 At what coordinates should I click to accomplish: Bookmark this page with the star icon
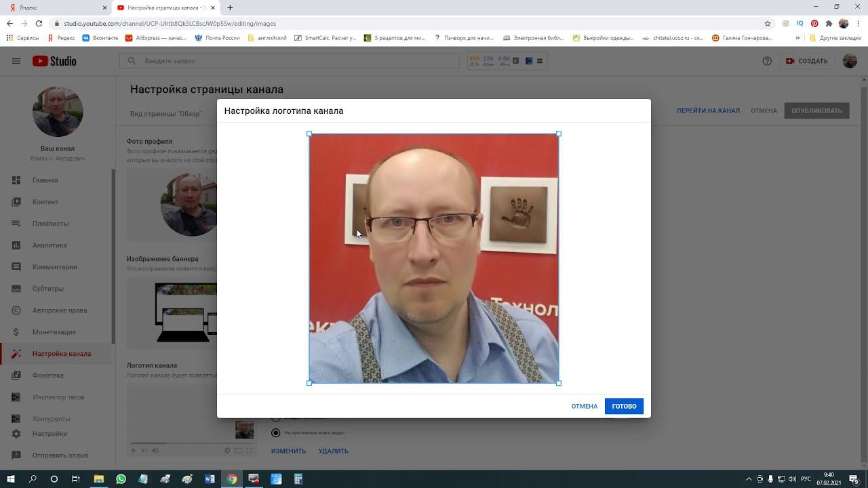[768, 24]
